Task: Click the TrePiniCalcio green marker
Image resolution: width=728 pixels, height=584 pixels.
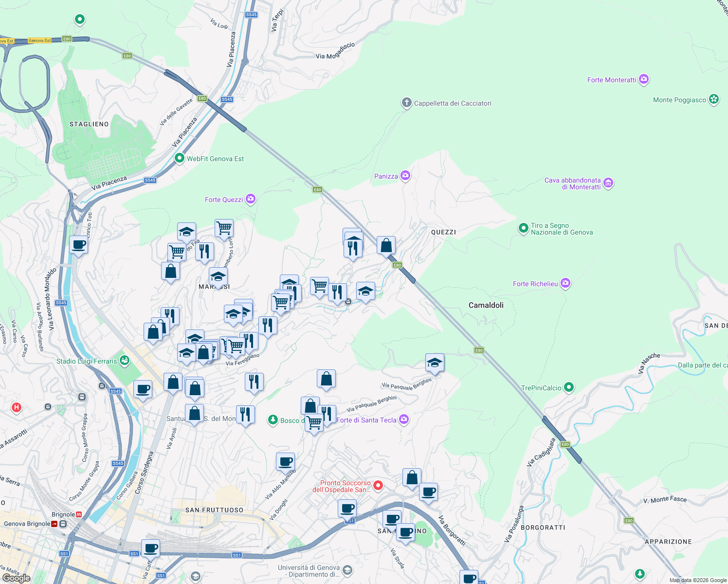Action: [568, 387]
